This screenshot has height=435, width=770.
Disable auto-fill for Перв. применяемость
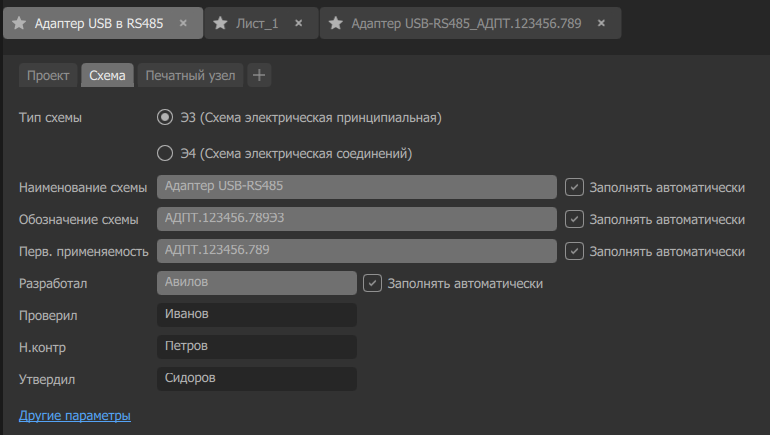(x=574, y=251)
